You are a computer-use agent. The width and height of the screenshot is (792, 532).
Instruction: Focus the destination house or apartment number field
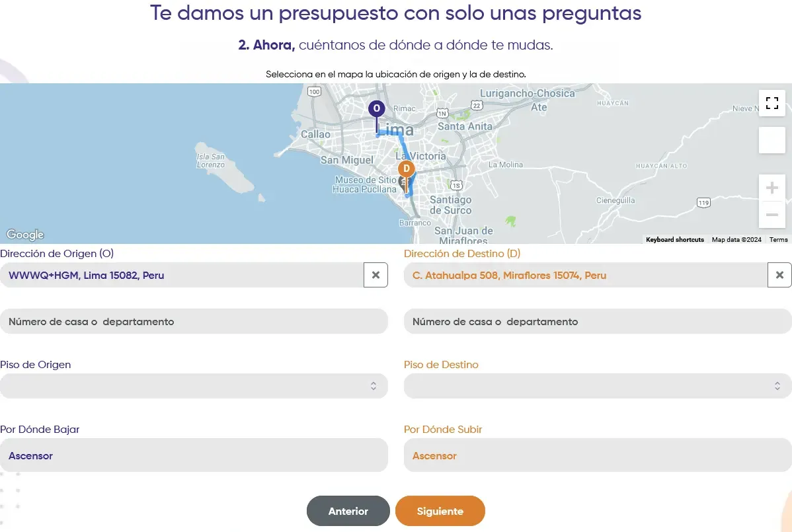pyautogui.click(x=598, y=322)
